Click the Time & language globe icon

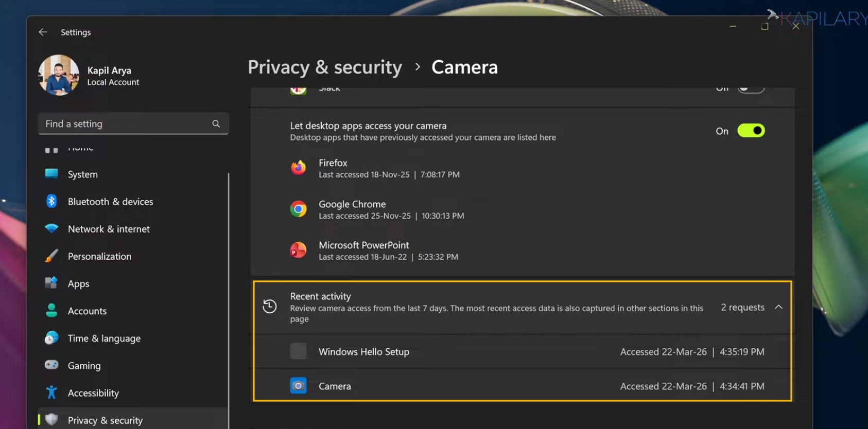(x=51, y=337)
